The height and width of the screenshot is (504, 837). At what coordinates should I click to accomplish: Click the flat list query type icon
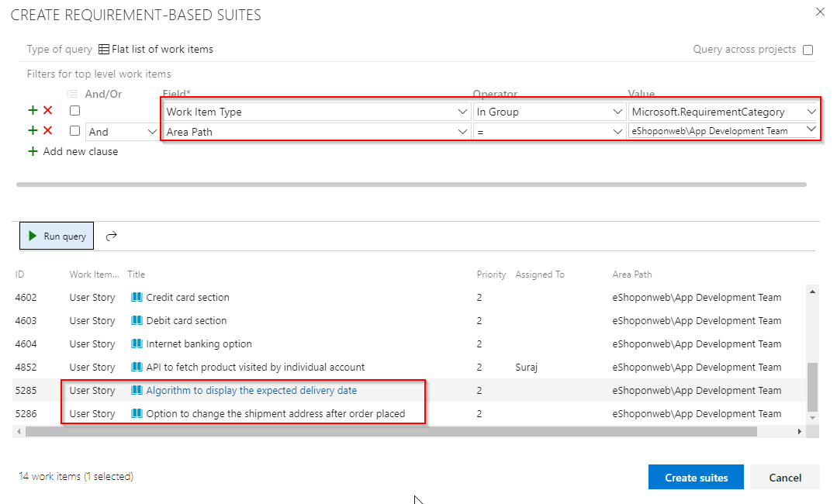(103, 50)
